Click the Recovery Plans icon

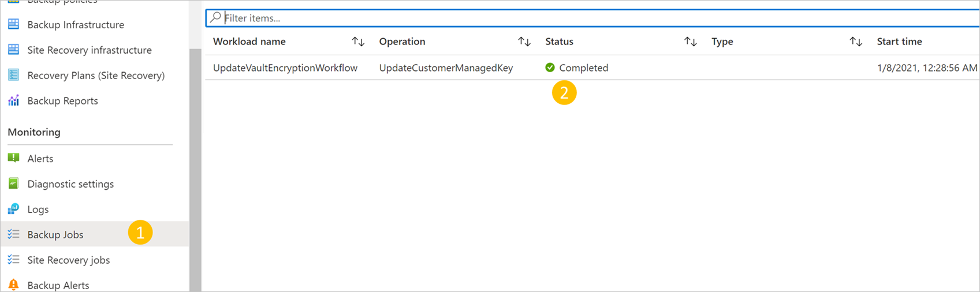[x=13, y=75]
